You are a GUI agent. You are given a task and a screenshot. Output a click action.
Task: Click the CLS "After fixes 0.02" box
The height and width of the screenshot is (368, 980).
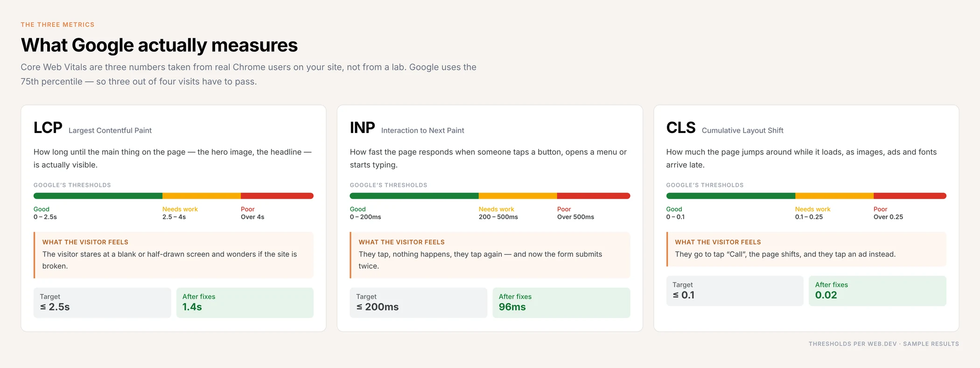click(877, 291)
